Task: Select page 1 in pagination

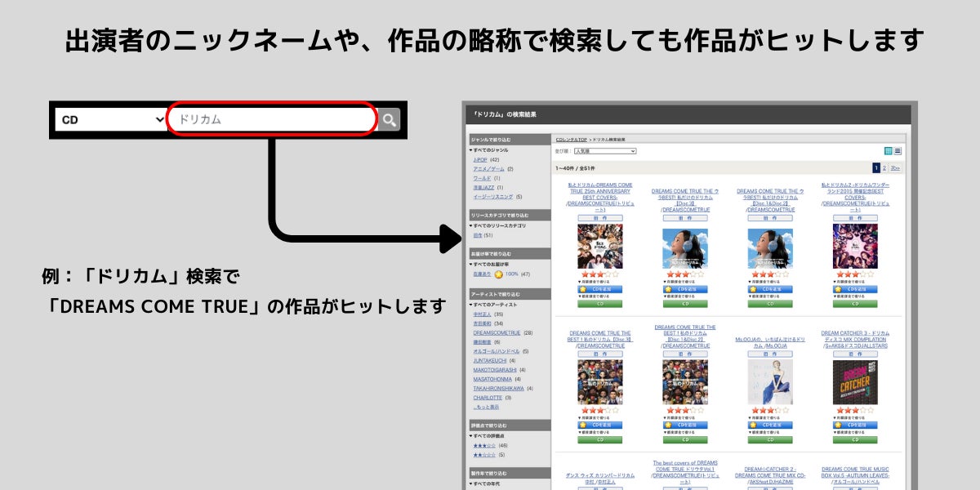Action: 876,168
